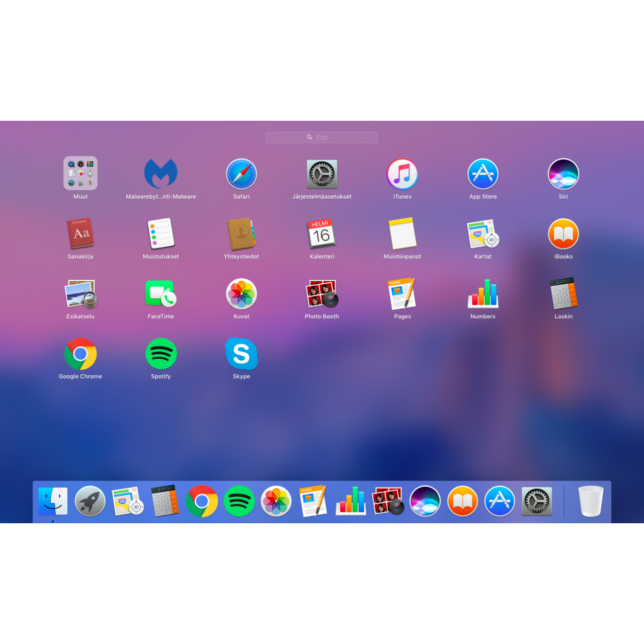Open Kuvat in the Launchpad grid

(x=242, y=294)
